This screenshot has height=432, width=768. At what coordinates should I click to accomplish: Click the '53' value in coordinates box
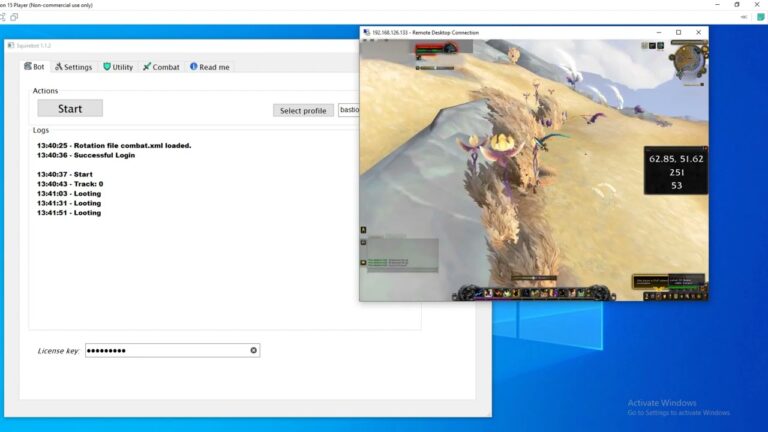tap(676, 186)
